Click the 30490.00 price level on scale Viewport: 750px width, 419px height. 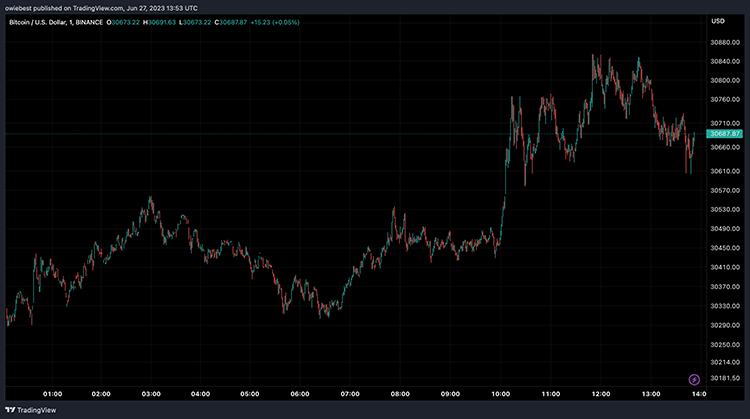click(x=725, y=229)
